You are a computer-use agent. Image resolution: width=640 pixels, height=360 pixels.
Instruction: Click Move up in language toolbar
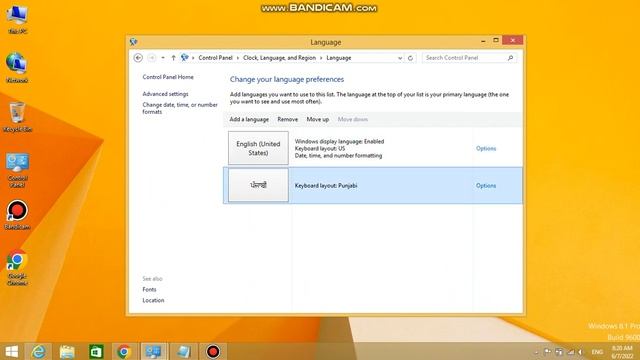[318, 119]
